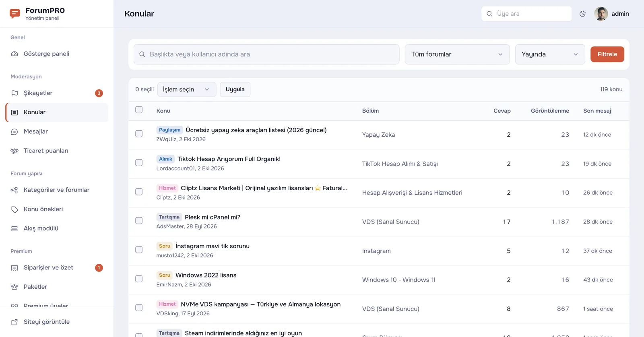Click Şikayetler notification badge 3

(99, 93)
